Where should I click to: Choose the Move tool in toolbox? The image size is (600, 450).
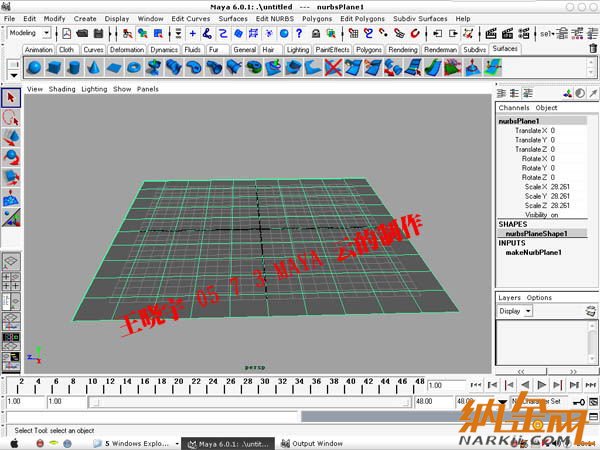pos(11,138)
